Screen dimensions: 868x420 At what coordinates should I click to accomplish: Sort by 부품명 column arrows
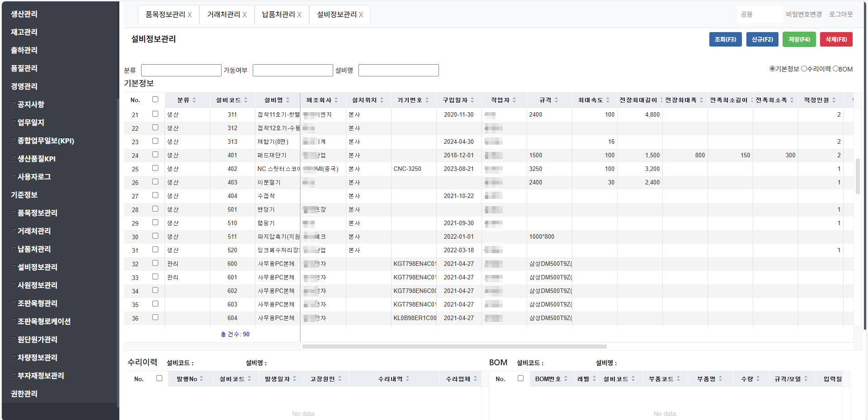pyautogui.click(x=720, y=379)
